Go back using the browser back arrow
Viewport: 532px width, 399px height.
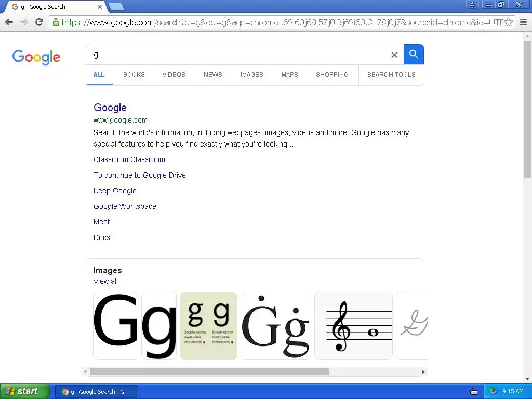click(9, 22)
